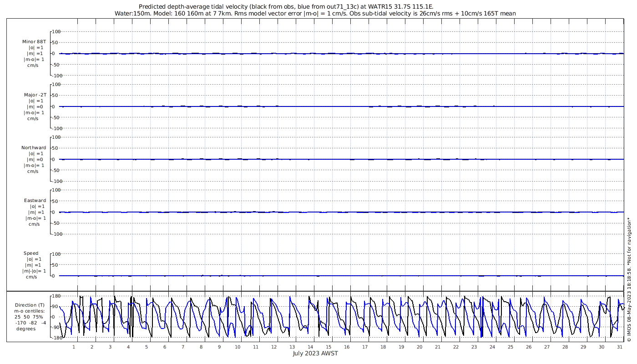
Task: Click day 1 on the date axis
Action: [x=74, y=347]
